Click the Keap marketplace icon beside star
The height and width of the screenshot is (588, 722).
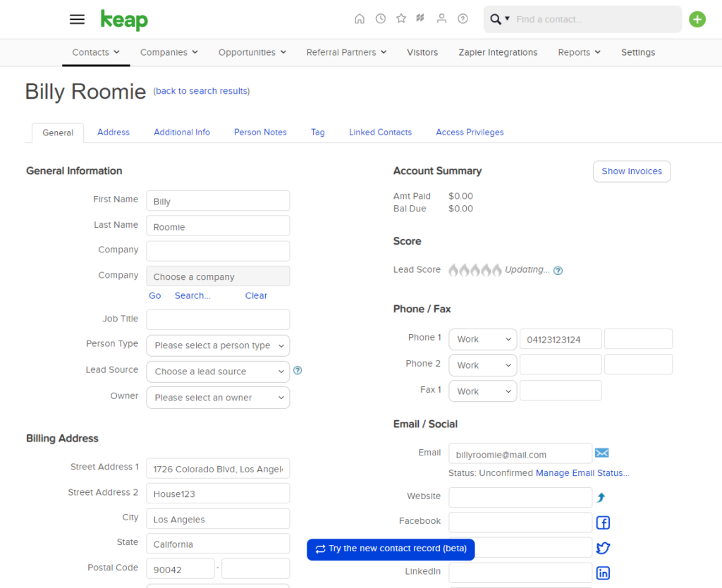pos(420,18)
